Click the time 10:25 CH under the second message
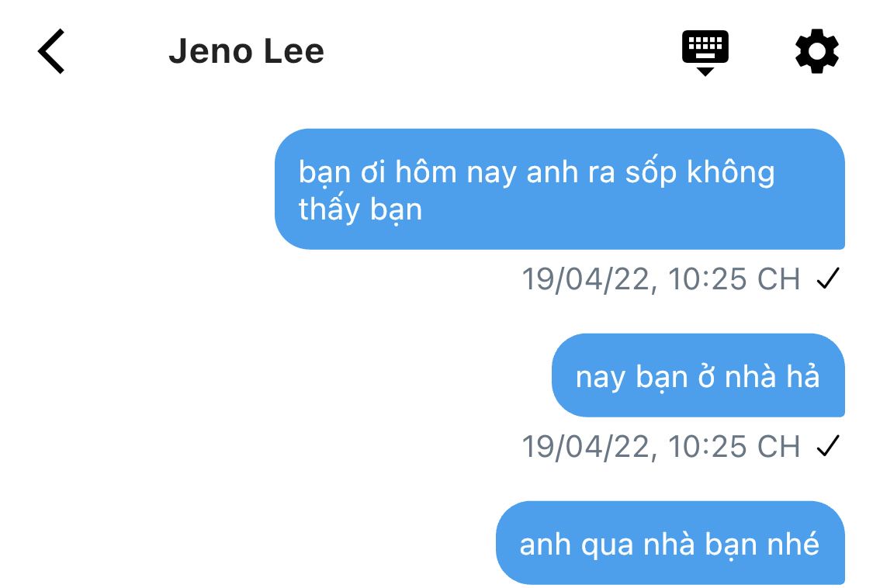The width and height of the screenshot is (873, 588). (734, 447)
